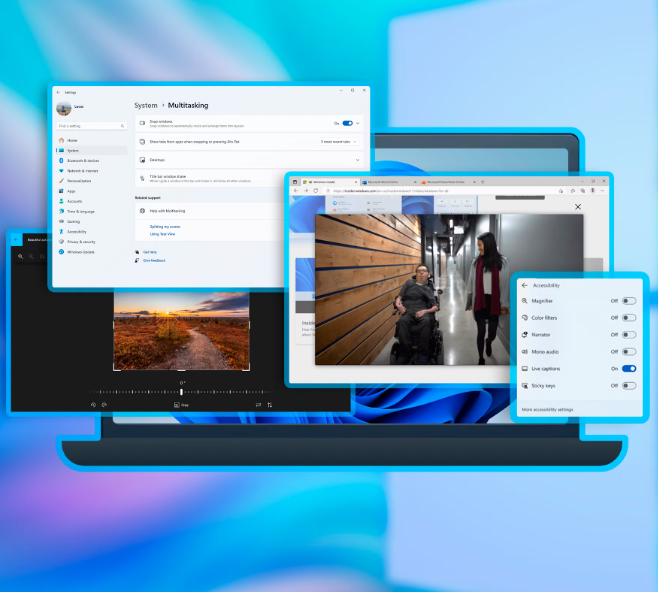The height and width of the screenshot is (592, 658).
Task: Switch to the Microsoft Word Online tab
Action: [389, 182]
